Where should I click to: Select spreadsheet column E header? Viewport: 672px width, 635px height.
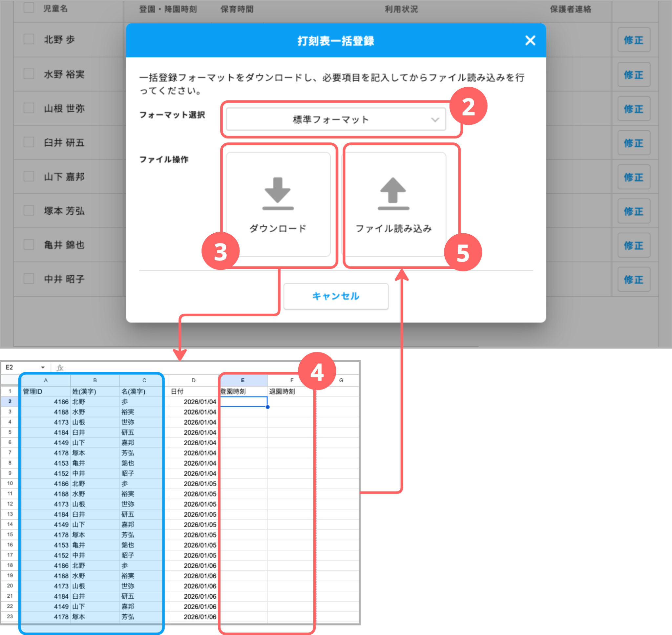coord(242,380)
